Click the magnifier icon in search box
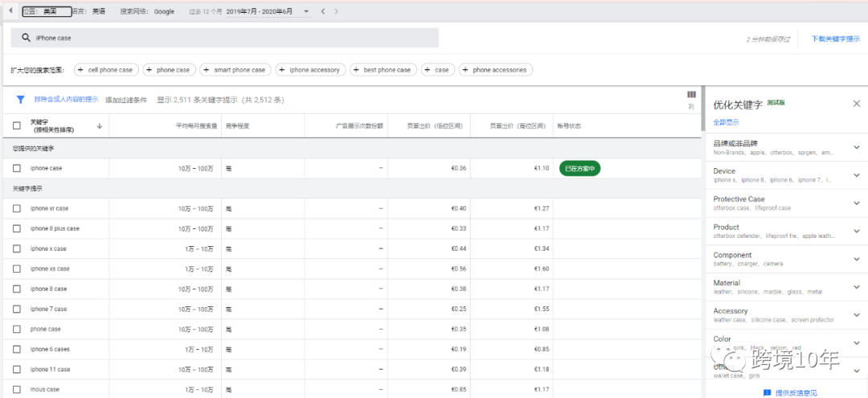868x398 pixels. pos(26,38)
